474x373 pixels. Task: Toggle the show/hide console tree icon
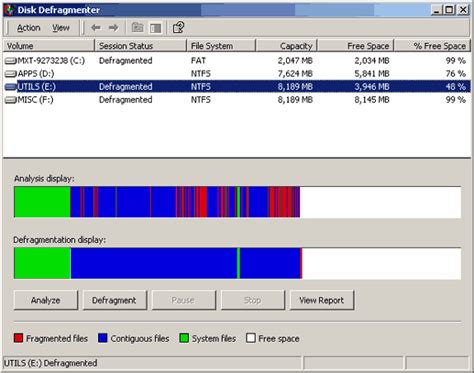(155, 28)
